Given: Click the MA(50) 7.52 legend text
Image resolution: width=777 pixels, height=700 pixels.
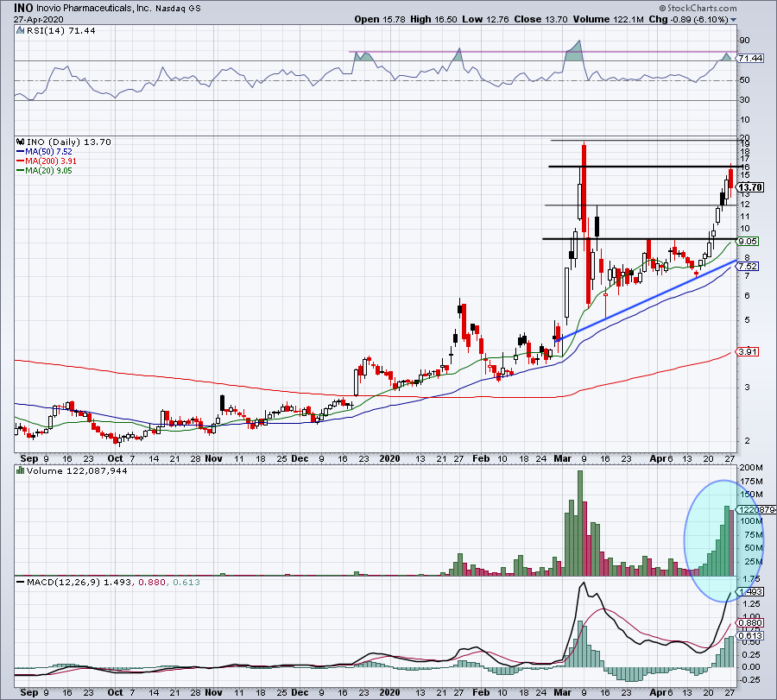Looking at the screenshot, I should (48, 152).
